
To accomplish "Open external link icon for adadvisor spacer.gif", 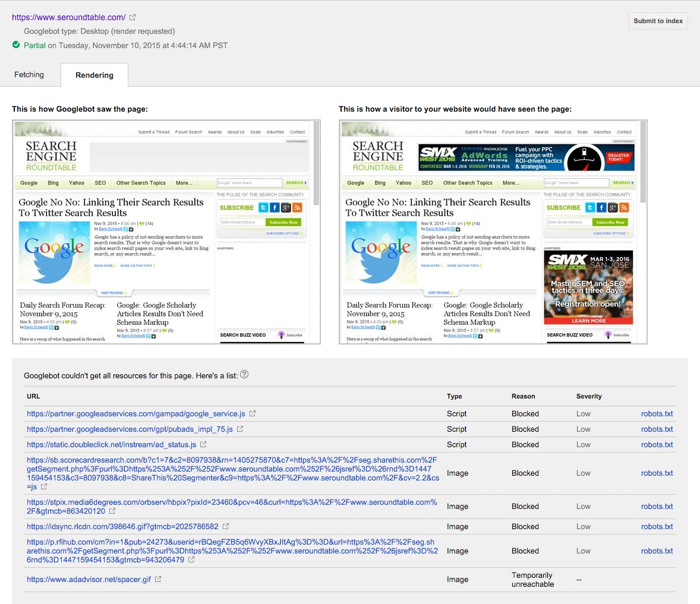I will tap(158, 579).
